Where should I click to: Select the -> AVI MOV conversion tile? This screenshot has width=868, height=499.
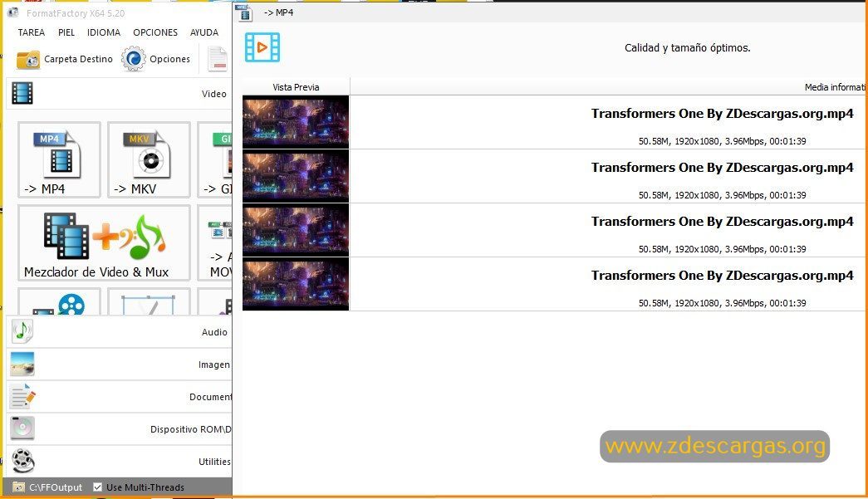(215, 243)
